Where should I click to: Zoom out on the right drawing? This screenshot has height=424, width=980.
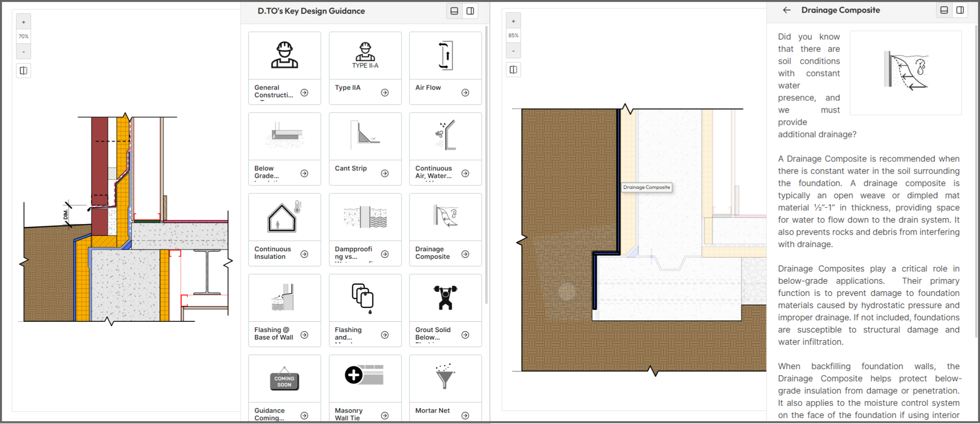coord(513,51)
